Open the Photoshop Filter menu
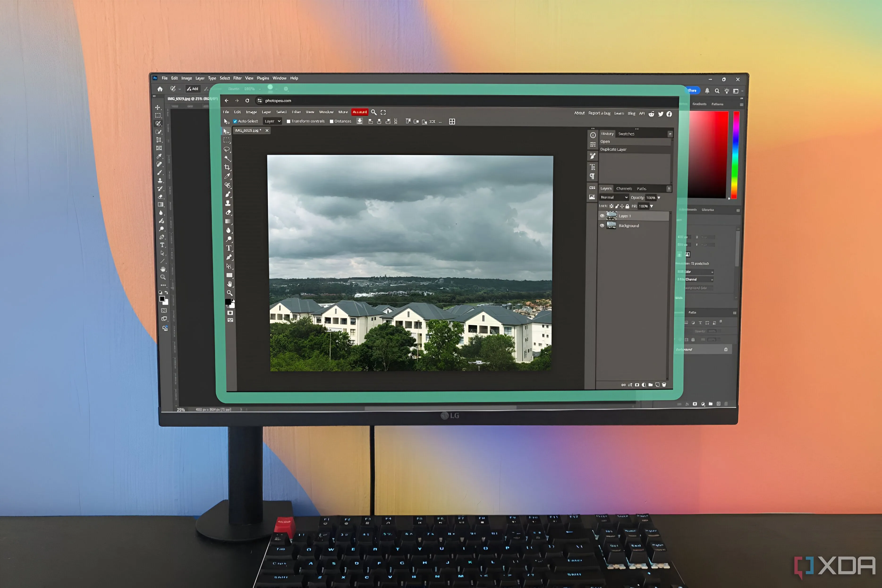 pos(237,78)
